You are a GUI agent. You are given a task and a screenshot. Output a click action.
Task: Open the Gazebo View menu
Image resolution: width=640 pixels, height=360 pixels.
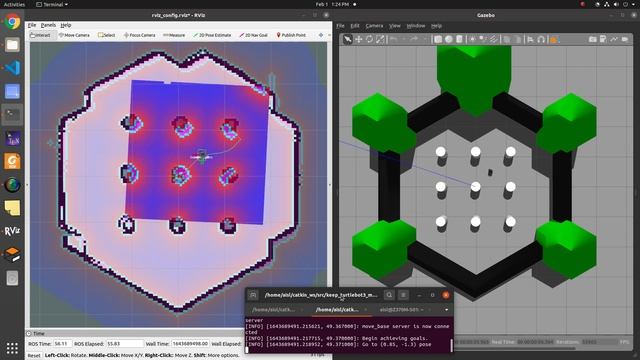coord(395,26)
